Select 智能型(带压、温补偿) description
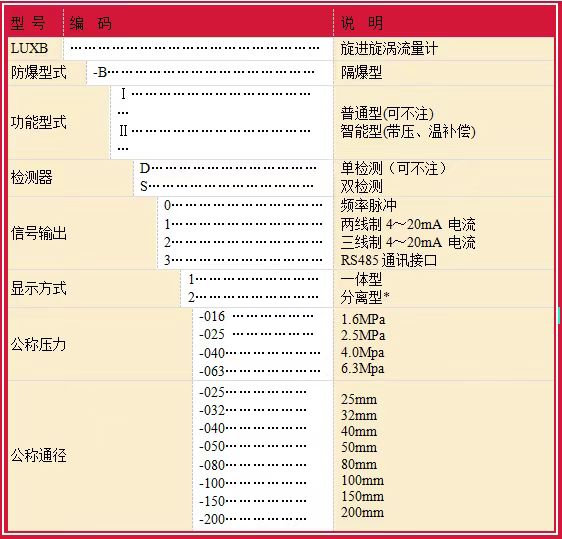Image resolution: width=562 pixels, height=539 pixels. pos(408,132)
